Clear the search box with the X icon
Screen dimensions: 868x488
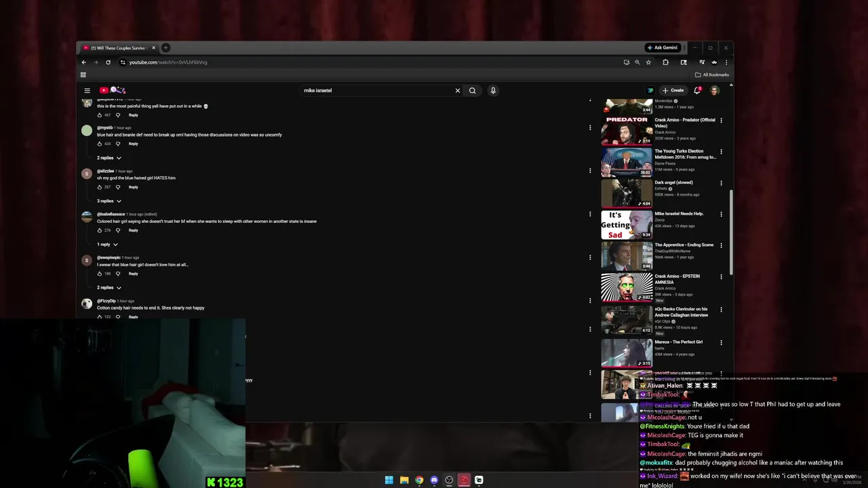(x=458, y=90)
